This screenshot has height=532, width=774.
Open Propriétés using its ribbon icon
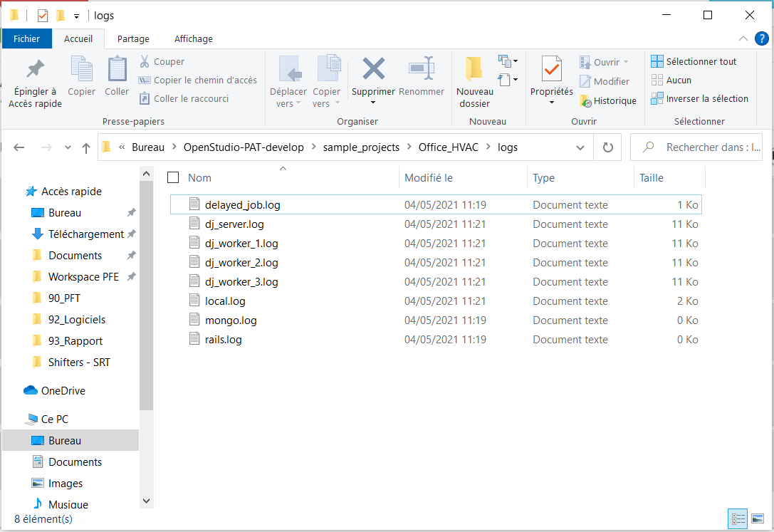550,75
